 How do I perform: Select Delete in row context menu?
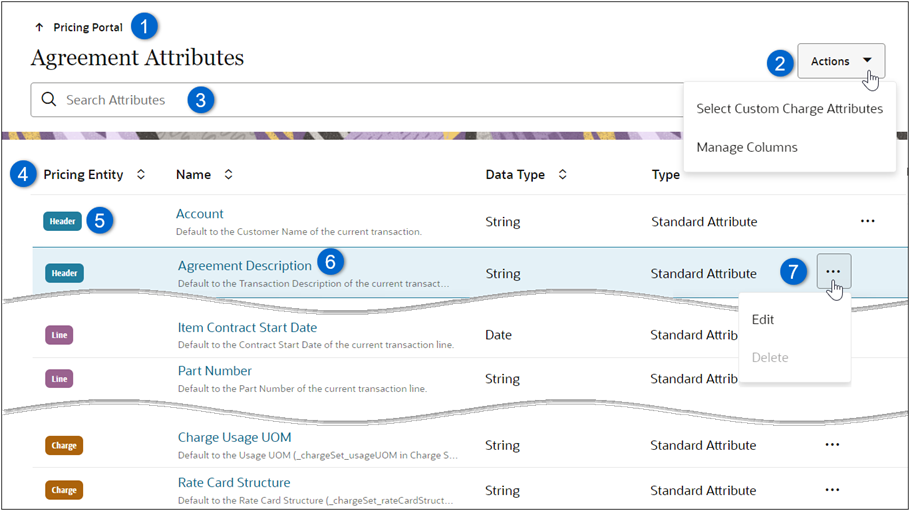pos(770,357)
